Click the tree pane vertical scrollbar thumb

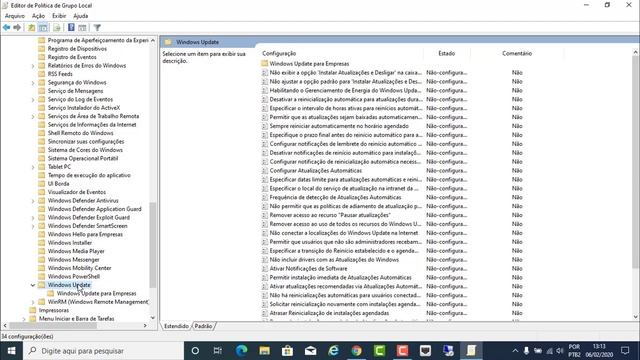click(x=153, y=245)
